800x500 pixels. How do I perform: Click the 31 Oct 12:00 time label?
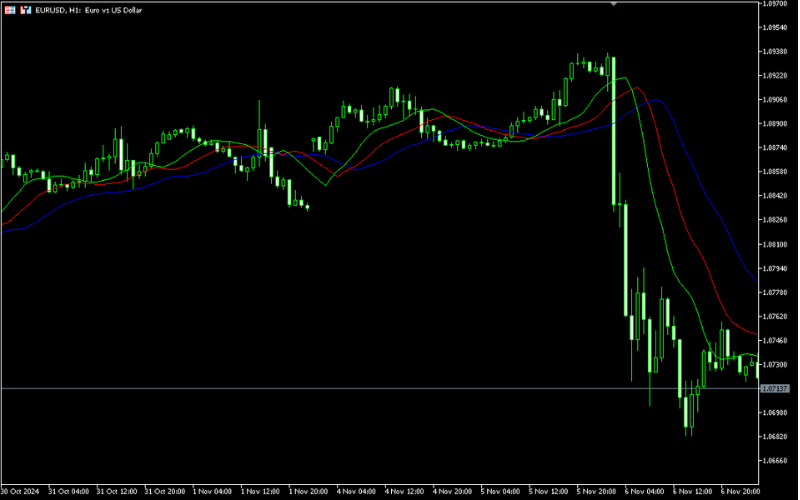116,491
